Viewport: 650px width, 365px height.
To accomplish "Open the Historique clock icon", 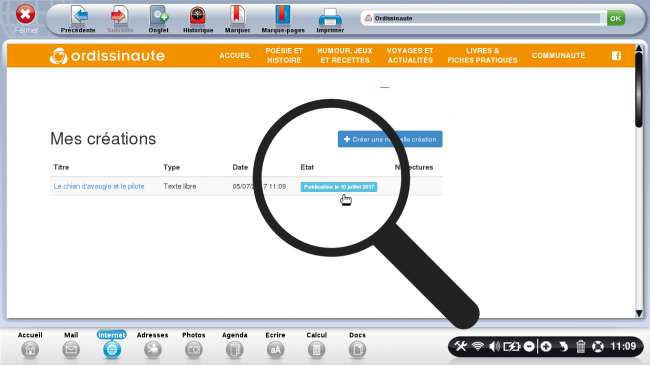I will 198,16.
